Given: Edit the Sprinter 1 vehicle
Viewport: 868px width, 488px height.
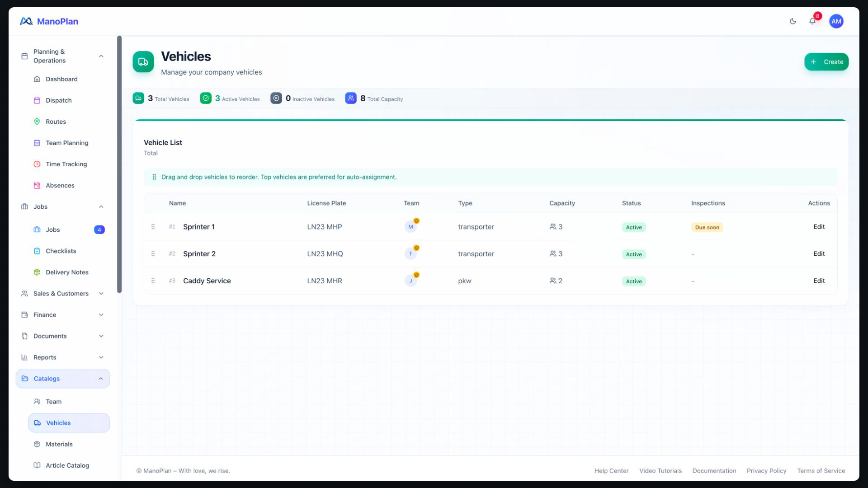Looking at the screenshot, I should click(x=819, y=227).
